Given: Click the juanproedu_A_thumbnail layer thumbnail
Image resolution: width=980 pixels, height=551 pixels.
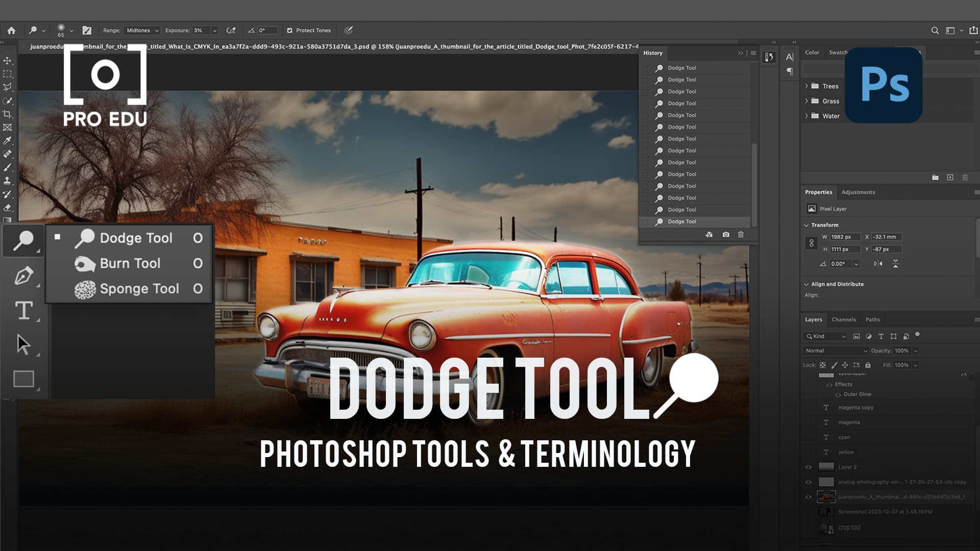Looking at the screenshot, I should click(x=826, y=496).
